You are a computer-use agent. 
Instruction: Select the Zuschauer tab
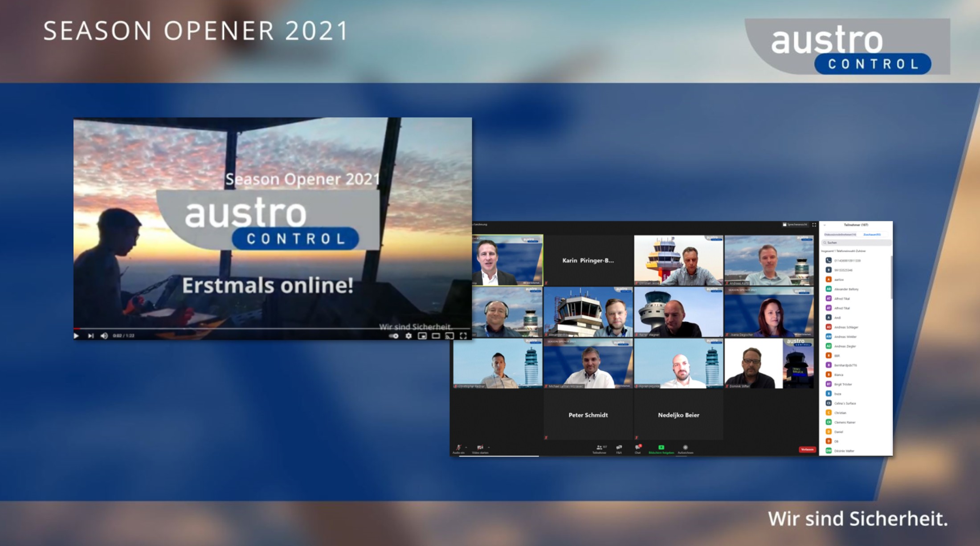click(x=872, y=234)
